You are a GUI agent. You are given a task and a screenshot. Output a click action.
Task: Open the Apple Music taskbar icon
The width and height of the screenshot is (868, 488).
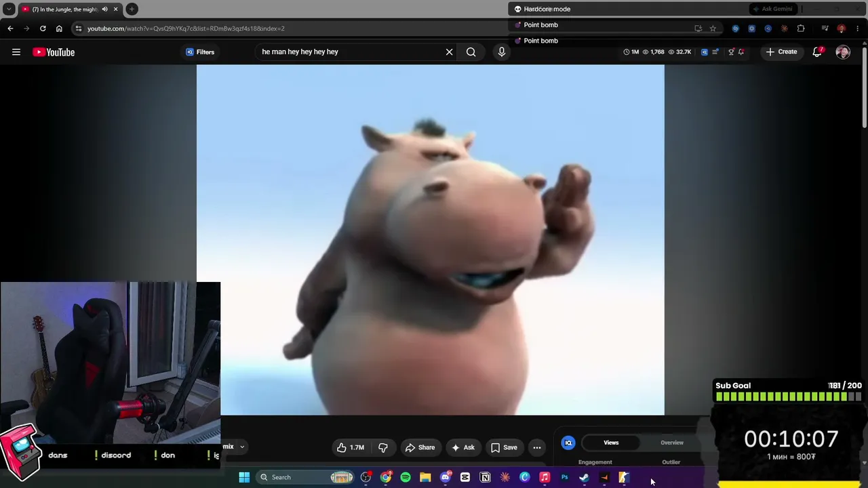[x=545, y=477]
